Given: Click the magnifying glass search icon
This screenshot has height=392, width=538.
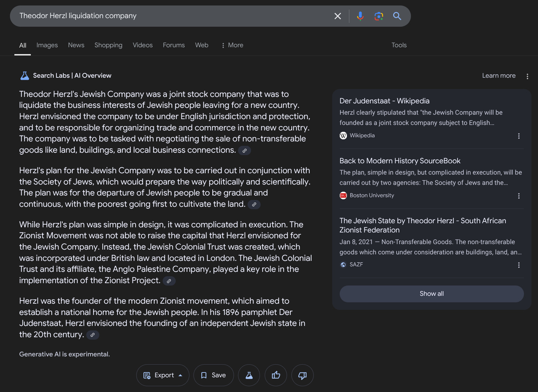Looking at the screenshot, I should coord(397,16).
